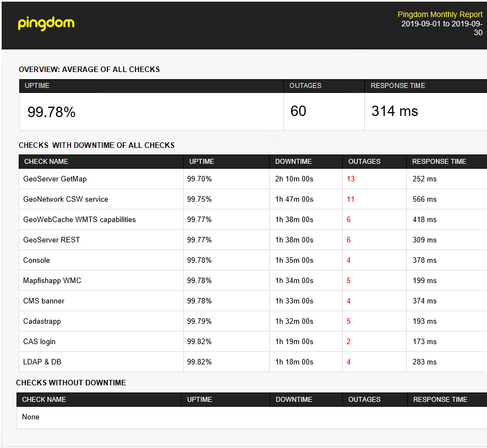Select the LDAP & DB check name

pyautogui.click(x=42, y=362)
